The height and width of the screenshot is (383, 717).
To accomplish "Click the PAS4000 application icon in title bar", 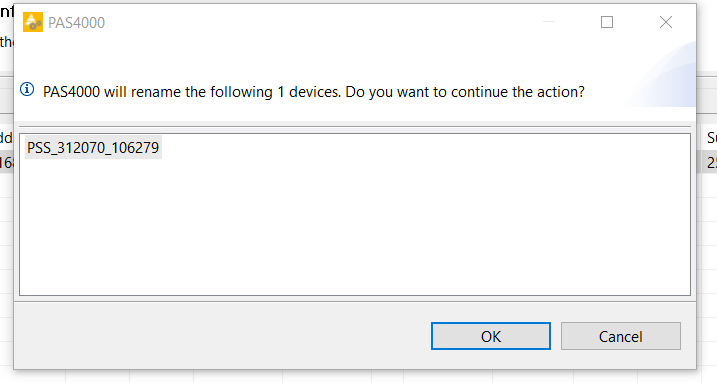I will click(x=33, y=22).
